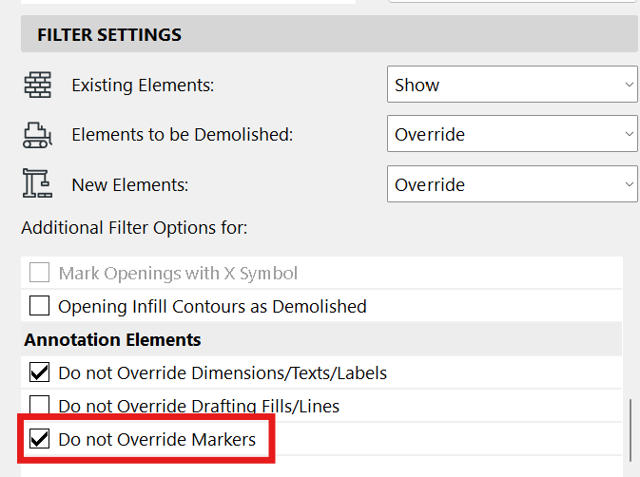
Task: Open the New Elements Override dropdown
Action: [x=512, y=185]
